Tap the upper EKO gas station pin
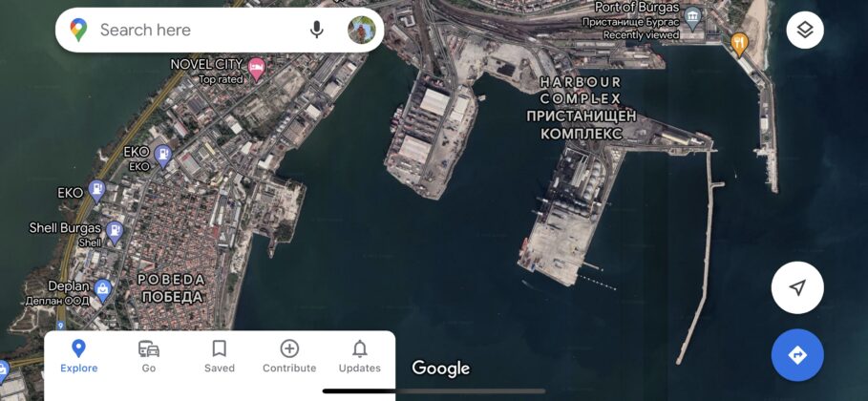This screenshot has height=401, width=868. (x=162, y=156)
